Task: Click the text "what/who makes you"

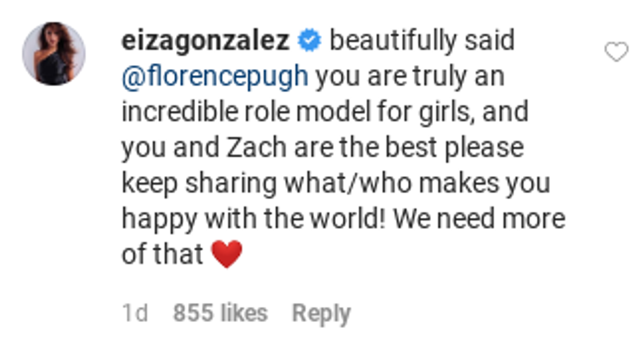Action: 416,183
